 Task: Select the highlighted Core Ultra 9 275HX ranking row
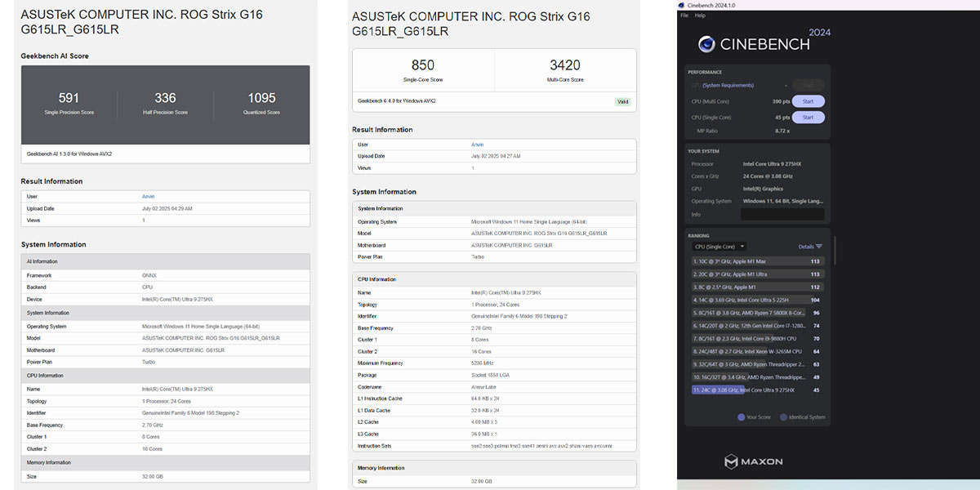click(757, 390)
